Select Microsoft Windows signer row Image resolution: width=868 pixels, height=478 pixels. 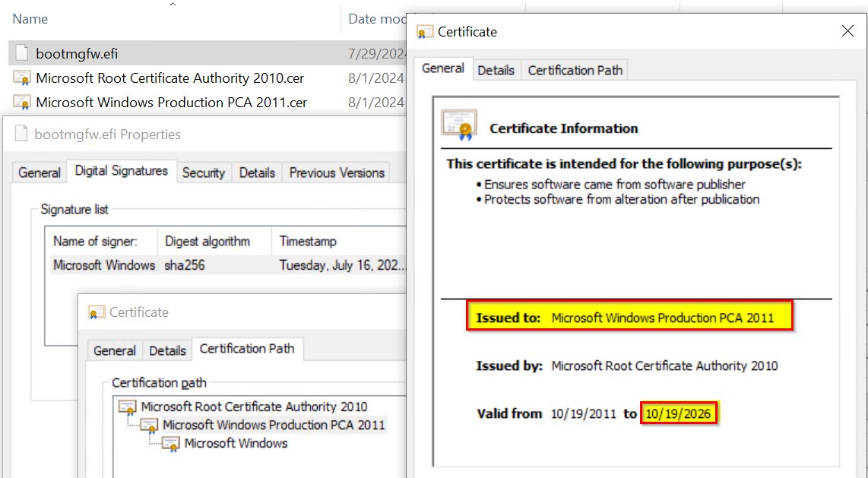click(228, 265)
